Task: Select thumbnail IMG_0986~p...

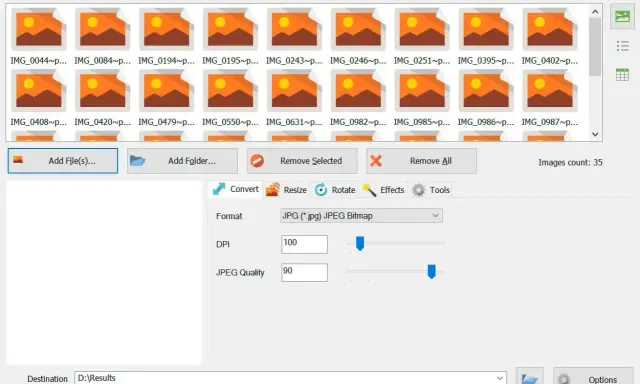Action: pos(486,98)
